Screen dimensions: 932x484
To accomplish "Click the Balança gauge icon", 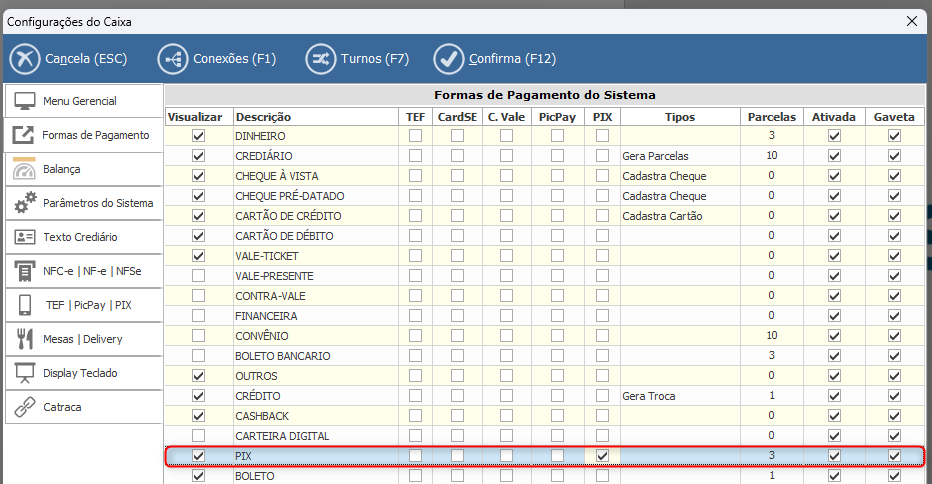I will click(x=24, y=169).
